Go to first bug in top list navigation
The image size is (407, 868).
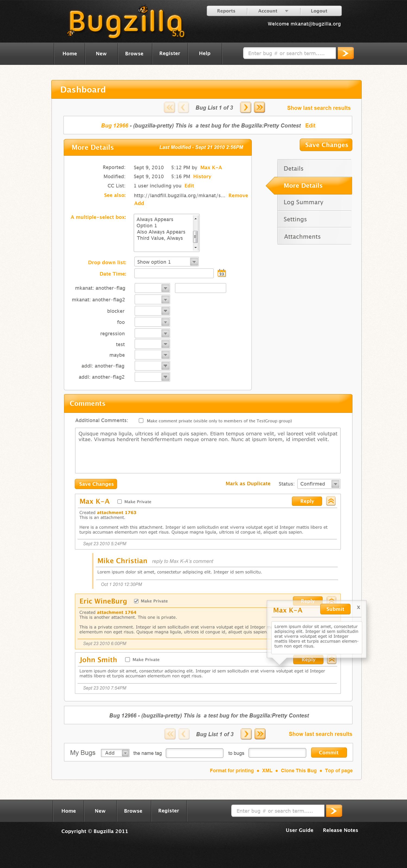point(170,107)
